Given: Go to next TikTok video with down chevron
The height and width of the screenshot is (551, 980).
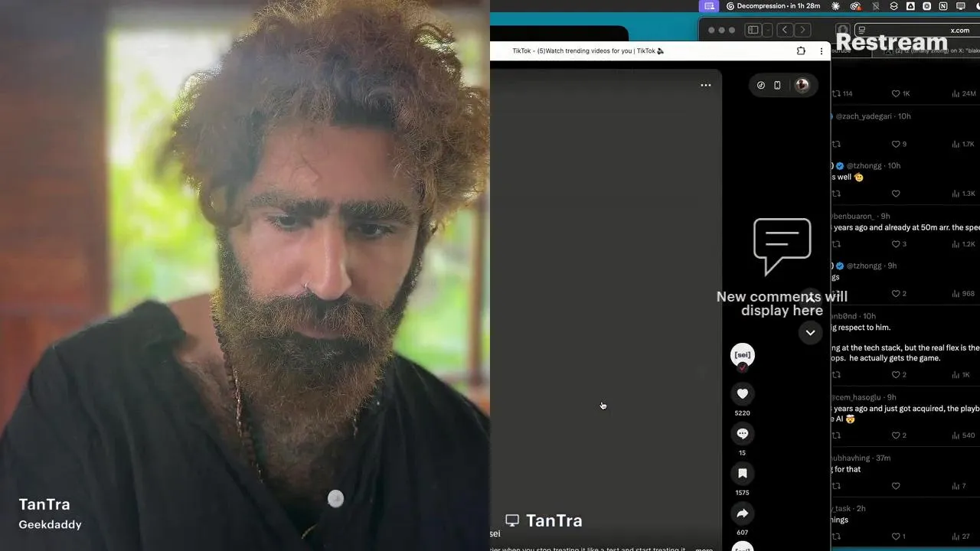Looking at the screenshot, I should [810, 332].
